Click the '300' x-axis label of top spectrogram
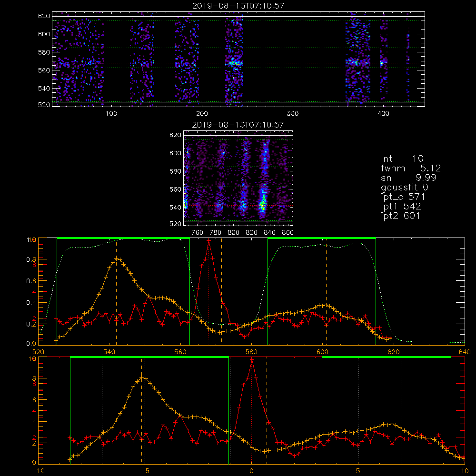476x476 pixels. coord(293,113)
